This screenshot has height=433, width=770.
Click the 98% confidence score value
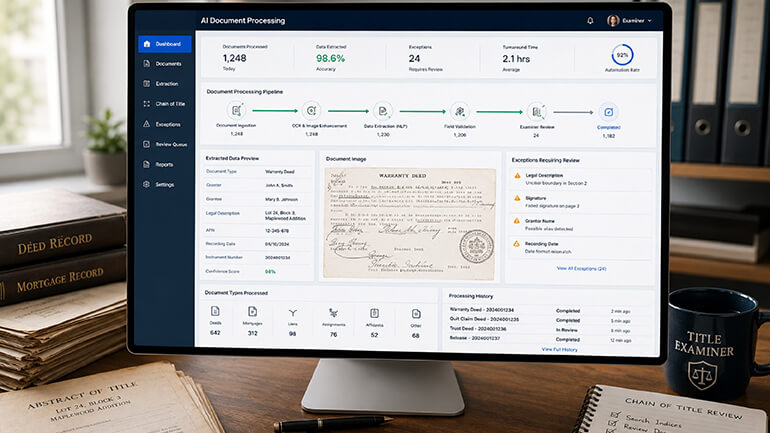pos(270,271)
